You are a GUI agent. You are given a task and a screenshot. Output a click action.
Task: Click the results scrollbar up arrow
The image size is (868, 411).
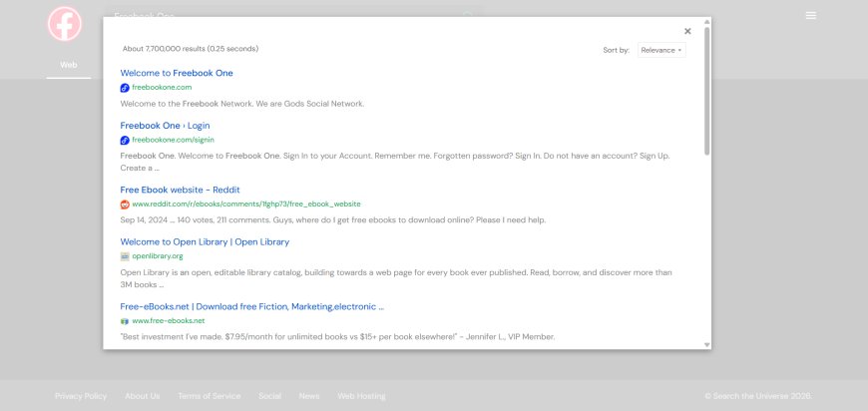tap(707, 22)
